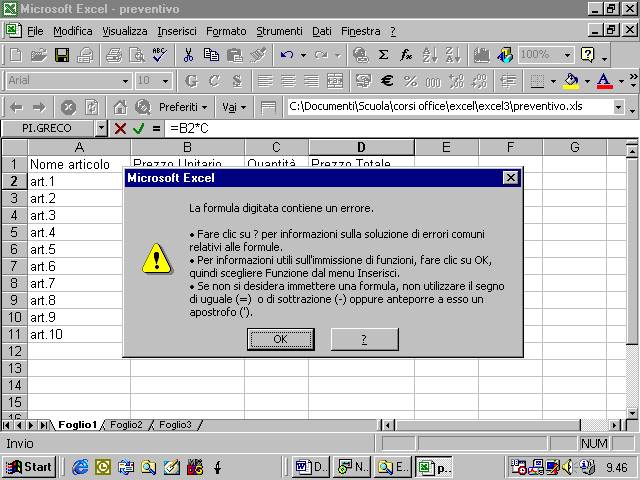Screen dimensions: 640x480
Task: Open the Paste Function fx icon
Action: 406,55
